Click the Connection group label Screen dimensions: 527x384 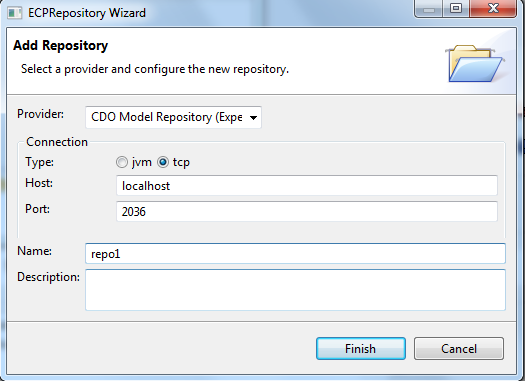tap(57, 142)
